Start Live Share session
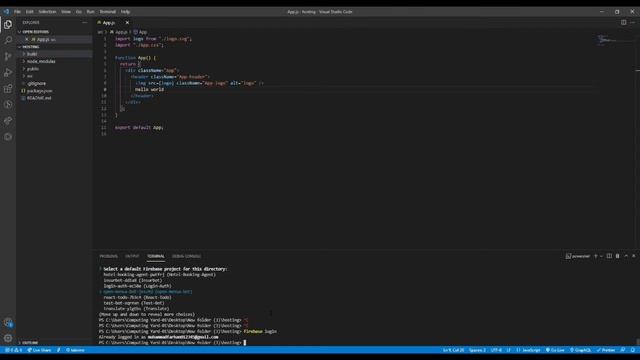This screenshot has width=640, height=360. point(39,350)
